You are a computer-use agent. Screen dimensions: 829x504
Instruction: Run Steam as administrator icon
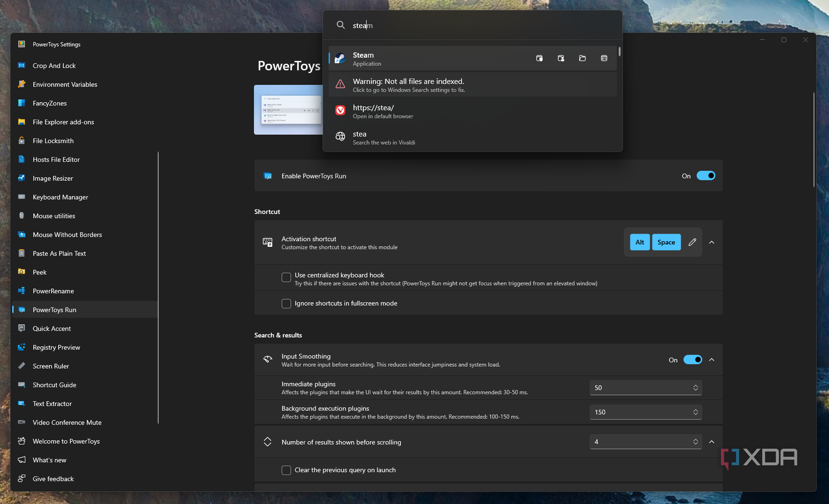539,58
